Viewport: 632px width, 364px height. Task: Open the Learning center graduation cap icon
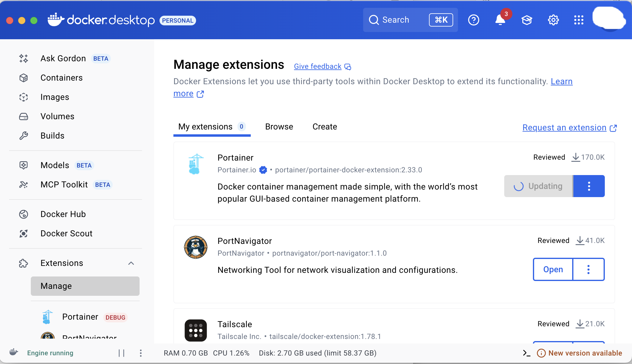[x=527, y=20]
